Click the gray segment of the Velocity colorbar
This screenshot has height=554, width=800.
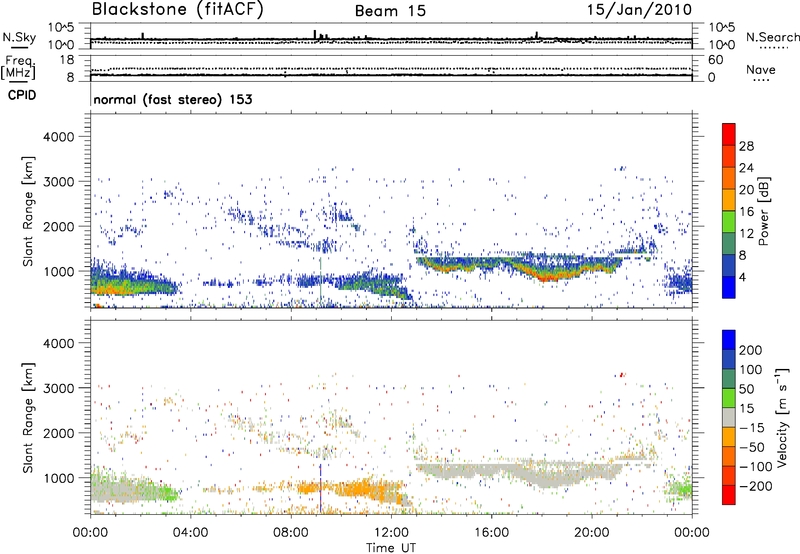(x=729, y=417)
